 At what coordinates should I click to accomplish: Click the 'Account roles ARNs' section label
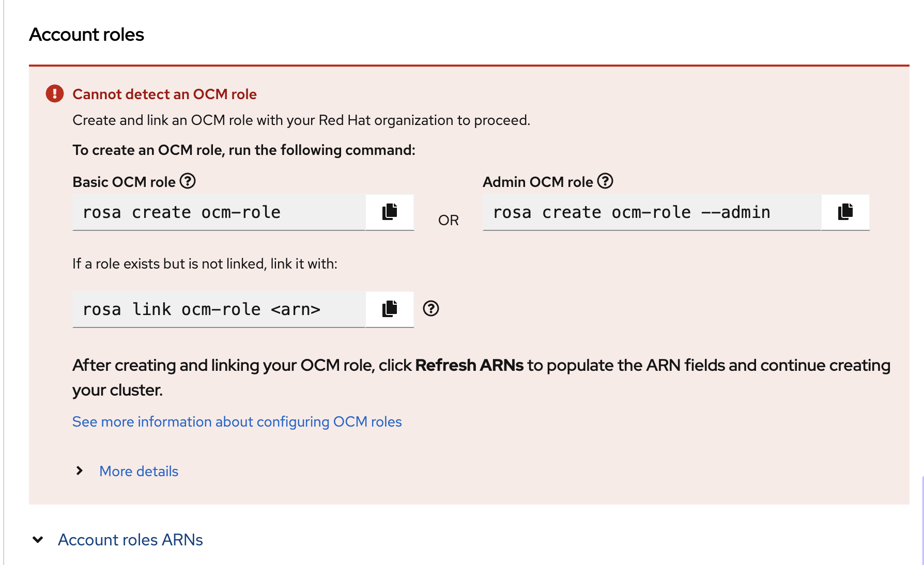tap(130, 540)
